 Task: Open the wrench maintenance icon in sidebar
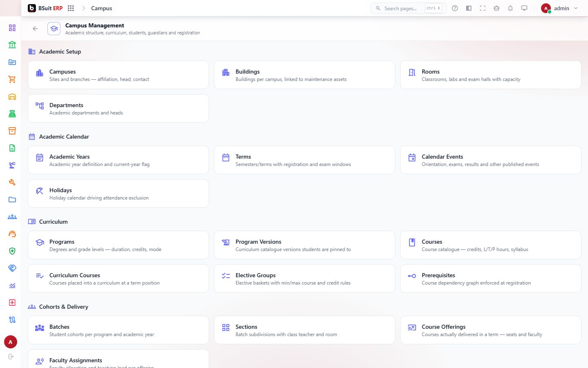click(12, 182)
